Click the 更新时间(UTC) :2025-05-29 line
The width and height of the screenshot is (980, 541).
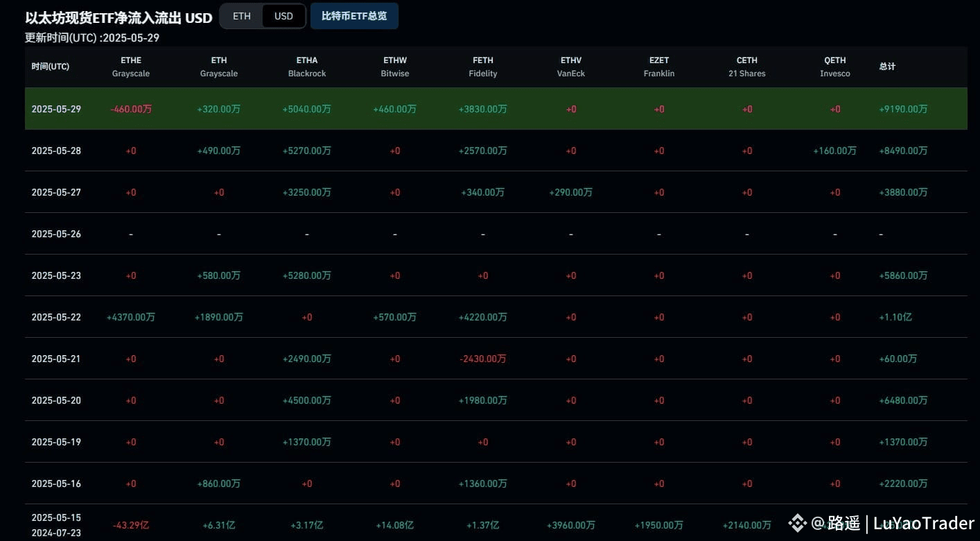[92, 37]
